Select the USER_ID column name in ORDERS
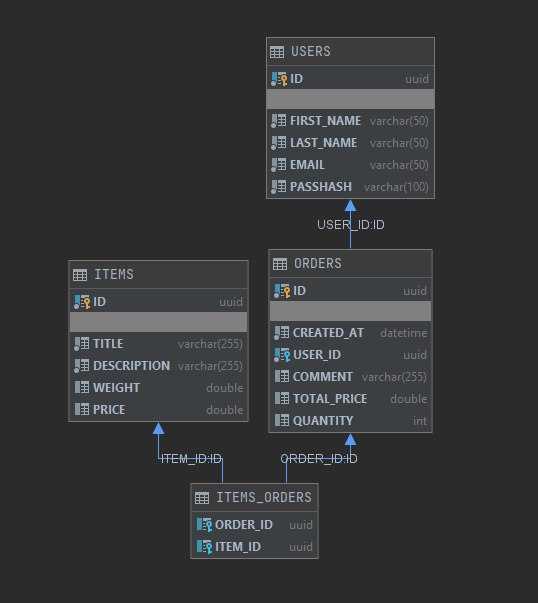538x603 pixels. tap(317, 355)
